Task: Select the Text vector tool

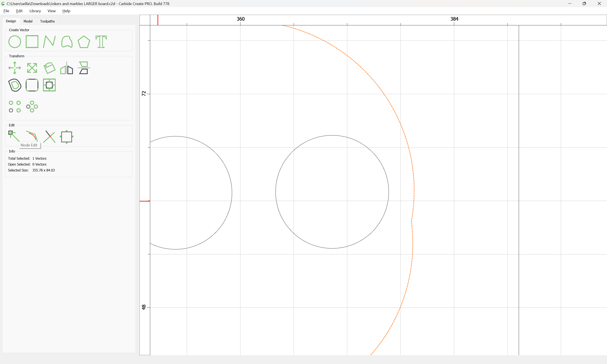Action: [x=101, y=42]
